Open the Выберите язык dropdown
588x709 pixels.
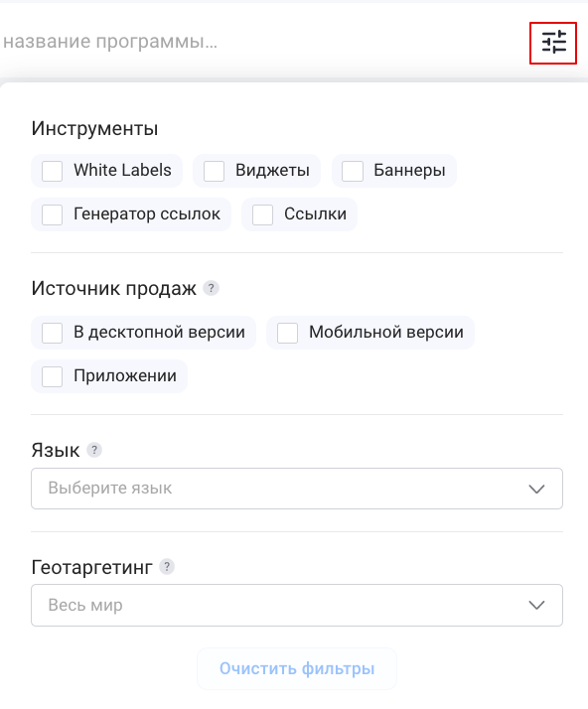point(297,489)
